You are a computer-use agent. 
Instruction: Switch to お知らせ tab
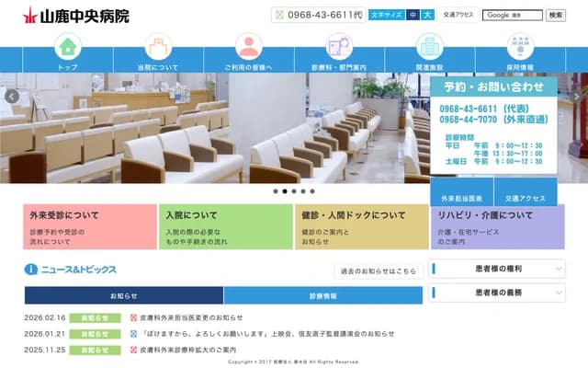pyautogui.click(x=124, y=295)
